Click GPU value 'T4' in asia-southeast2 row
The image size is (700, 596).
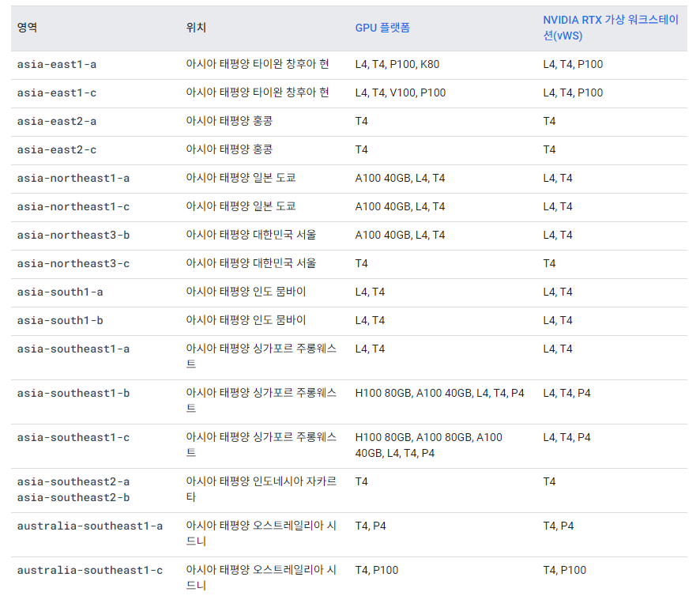361,481
